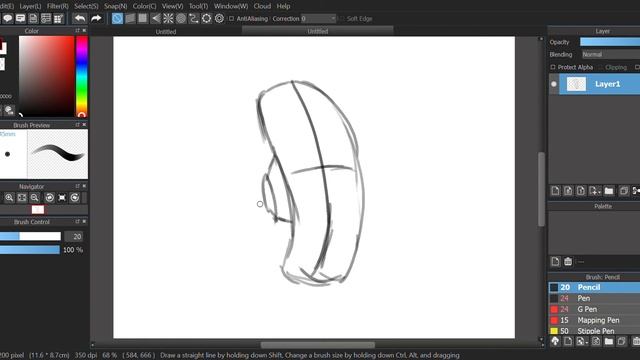Screen dimensions: 640x360
Task: Download cloud brush icon in Brush panel
Action: (555, 341)
